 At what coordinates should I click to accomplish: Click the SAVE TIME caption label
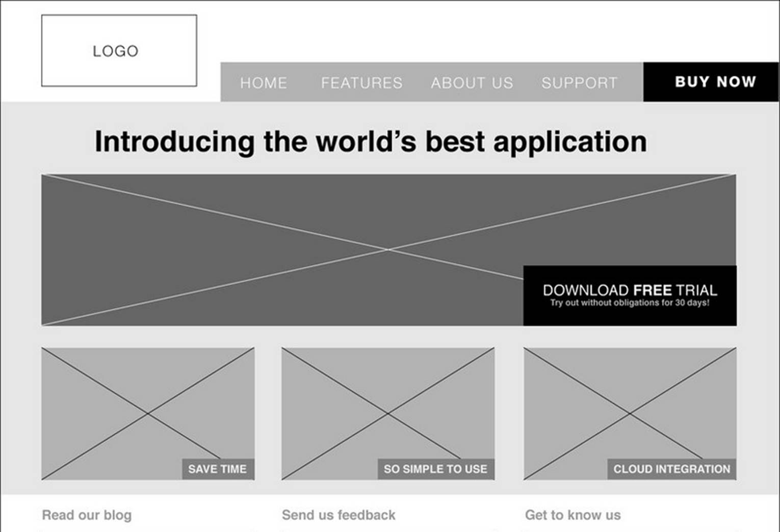pos(217,469)
